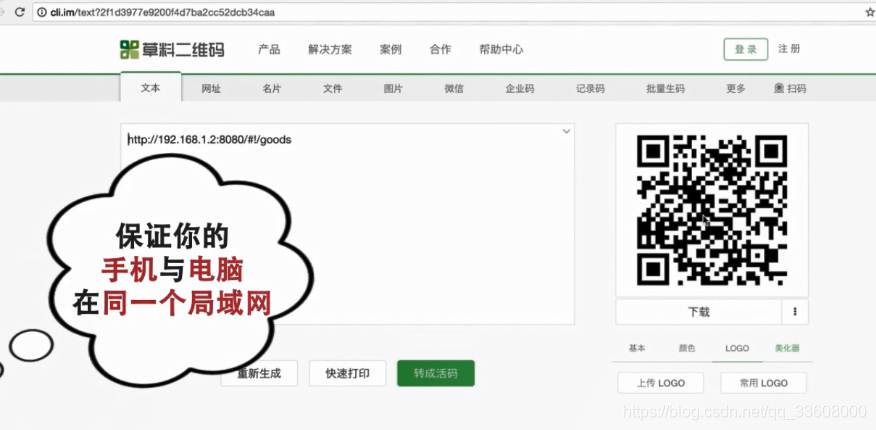
Task: Click the browser reload icon
Action: (x=20, y=12)
